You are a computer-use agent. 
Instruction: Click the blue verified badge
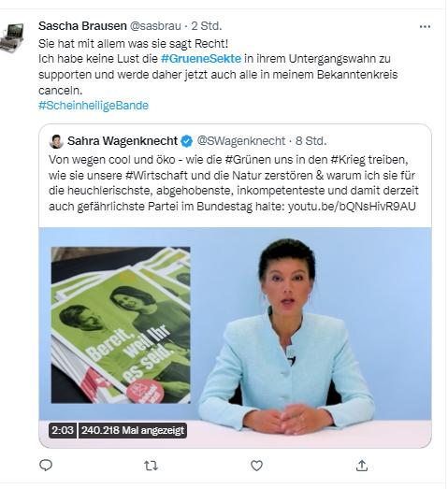187,141
